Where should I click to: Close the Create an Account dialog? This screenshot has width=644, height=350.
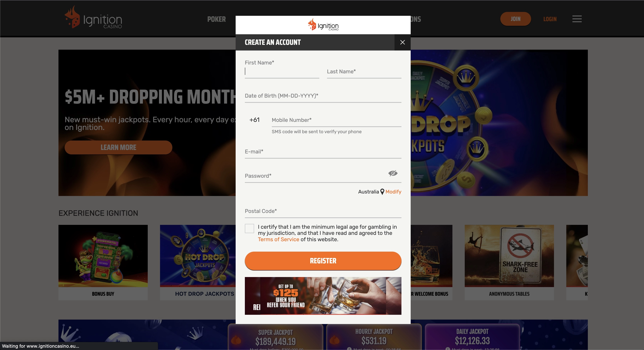pos(402,42)
